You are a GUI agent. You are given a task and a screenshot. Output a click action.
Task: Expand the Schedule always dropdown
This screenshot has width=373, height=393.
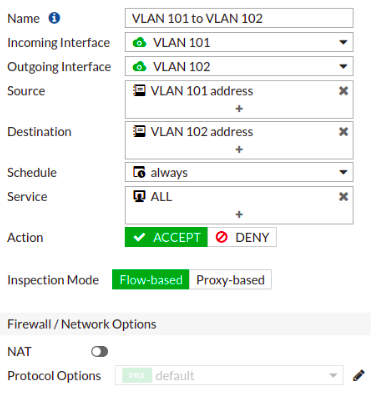pos(239,172)
